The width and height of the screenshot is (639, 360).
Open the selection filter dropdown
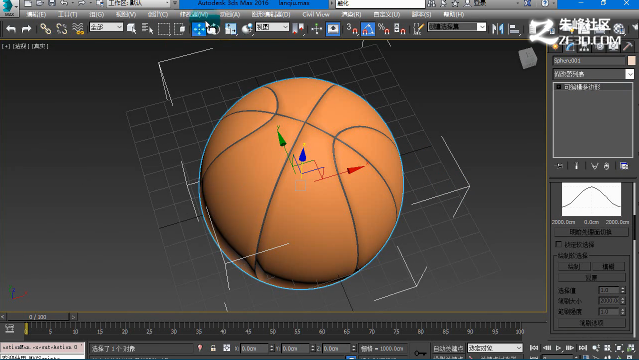click(x=106, y=27)
